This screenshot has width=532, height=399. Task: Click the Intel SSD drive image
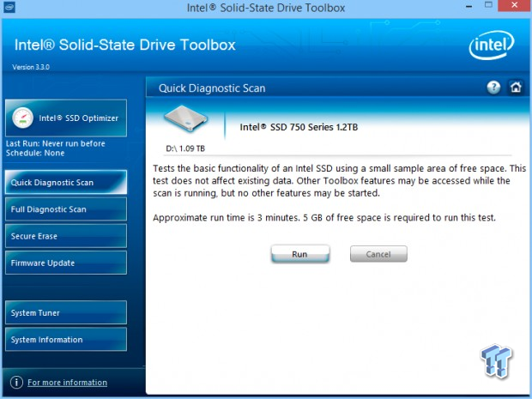point(185,118)
